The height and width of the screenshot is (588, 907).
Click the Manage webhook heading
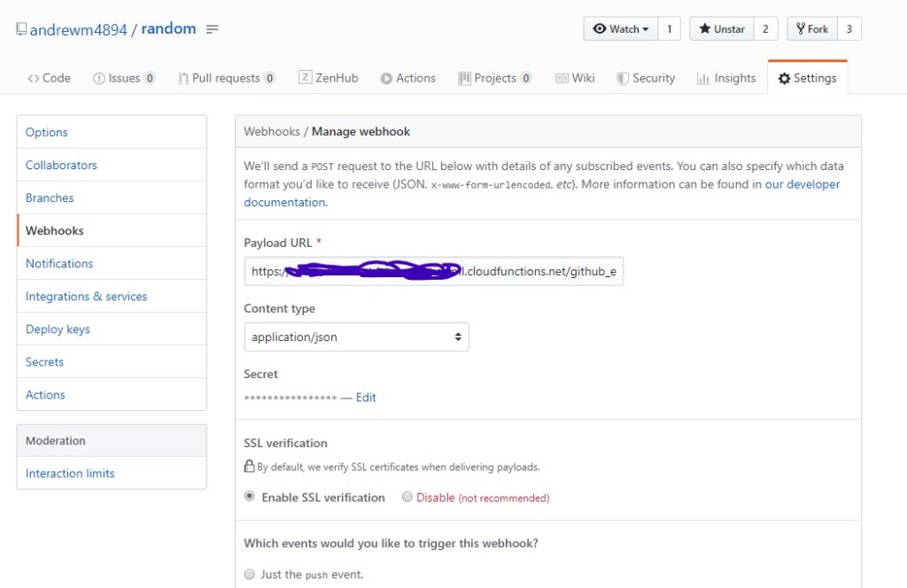tap(361, 131)
